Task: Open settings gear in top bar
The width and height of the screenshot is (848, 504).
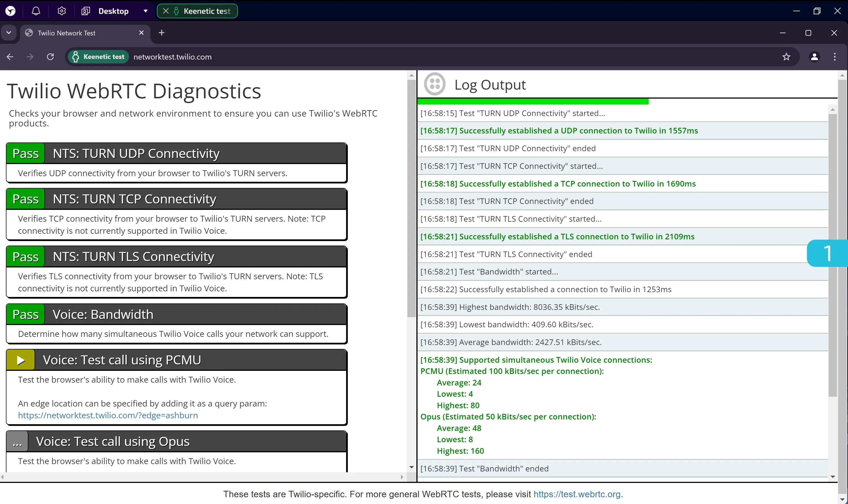Action: point(62,11)
